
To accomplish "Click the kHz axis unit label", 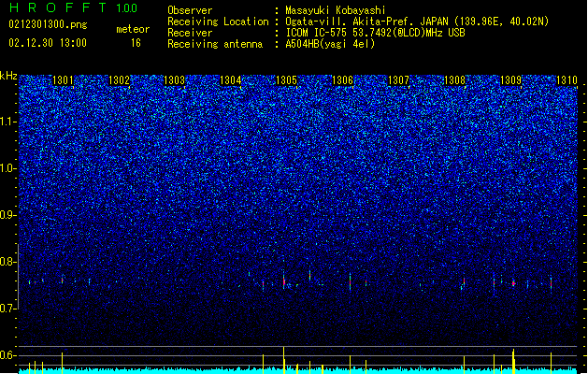I will tap(8, 76).
